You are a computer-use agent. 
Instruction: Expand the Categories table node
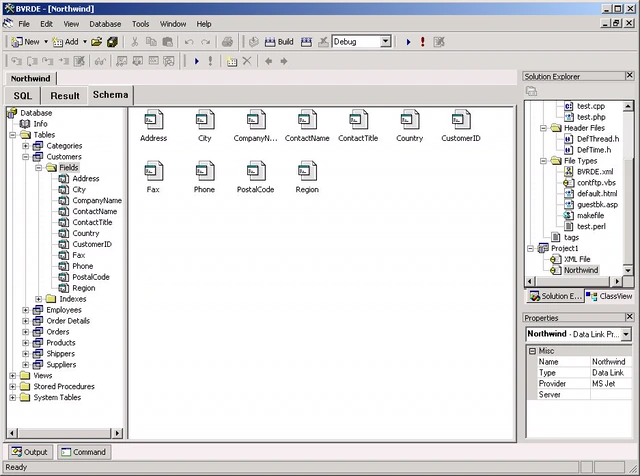(26, 146)
